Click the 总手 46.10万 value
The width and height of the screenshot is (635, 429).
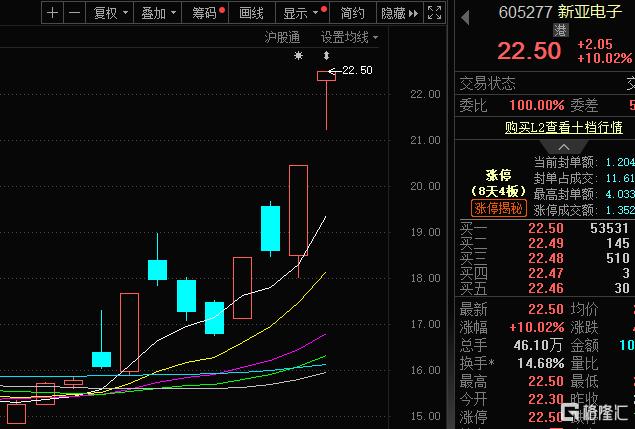[x=538, y=346]
